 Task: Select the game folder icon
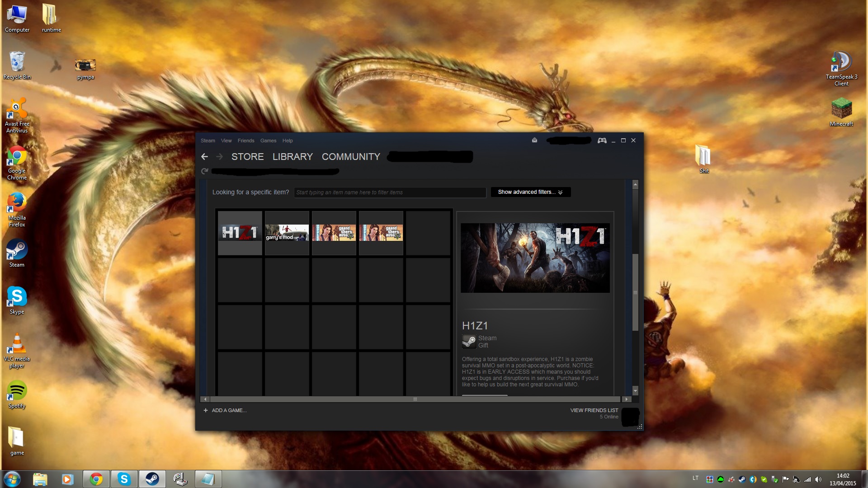point(17,441)
